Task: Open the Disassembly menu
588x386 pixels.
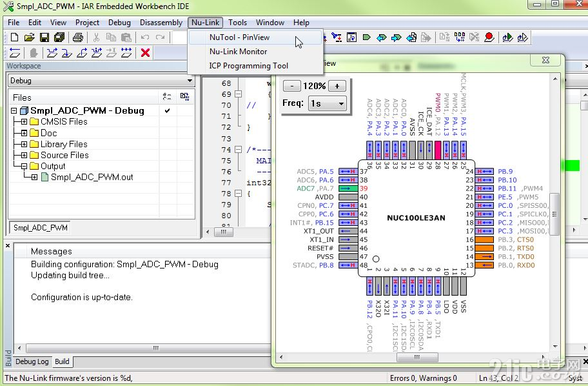Action: (x=161, y=23)
